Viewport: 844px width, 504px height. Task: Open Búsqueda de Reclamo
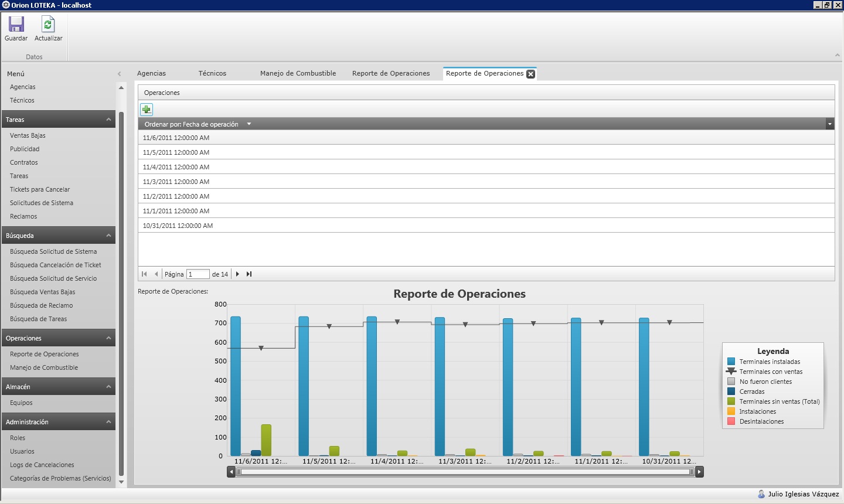(42, 305)
